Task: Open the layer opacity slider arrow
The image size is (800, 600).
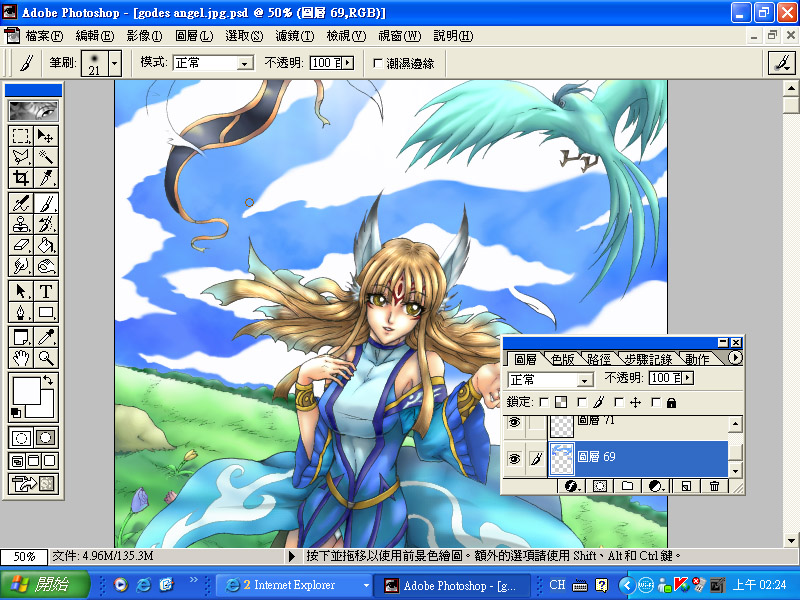Action: click(x=688, y=378)
